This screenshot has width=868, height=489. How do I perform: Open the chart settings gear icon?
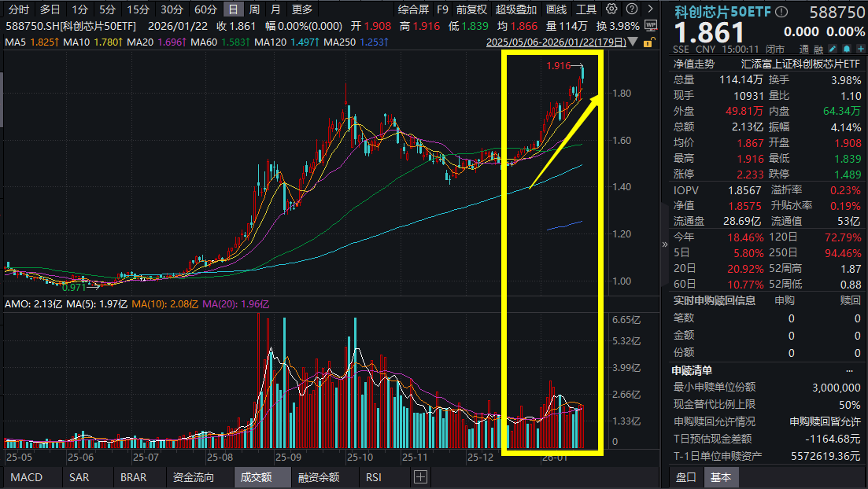point(610,9)
